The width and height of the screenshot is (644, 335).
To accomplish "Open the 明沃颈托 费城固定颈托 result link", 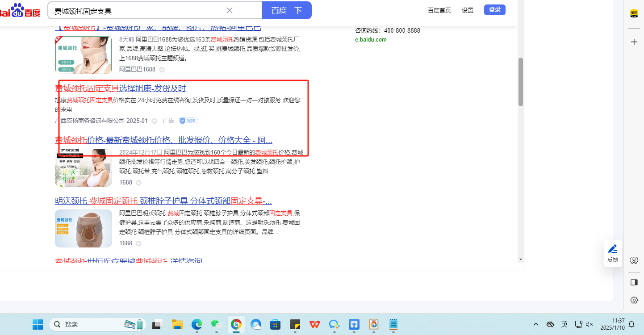I will pyautogui.click(x=163, y=201).
